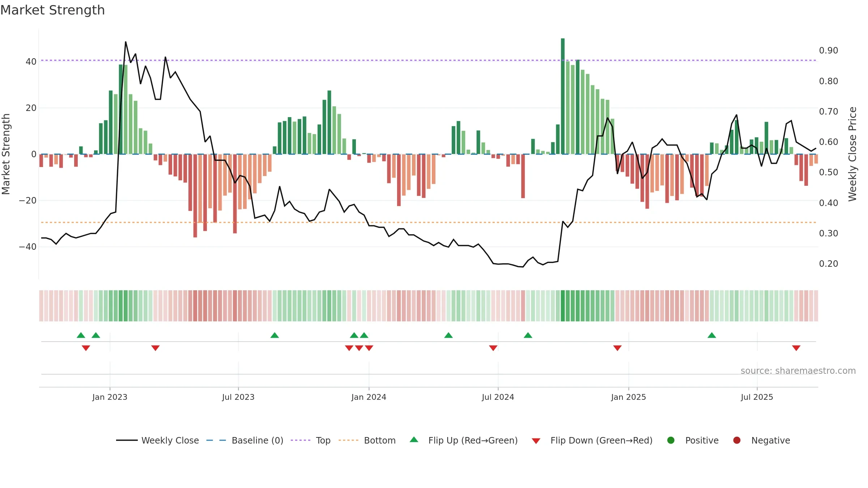Click the red flip-down marker just before Jul 2024
The image size is (868, 488).
pyautogui.click(x=493, y=348)
